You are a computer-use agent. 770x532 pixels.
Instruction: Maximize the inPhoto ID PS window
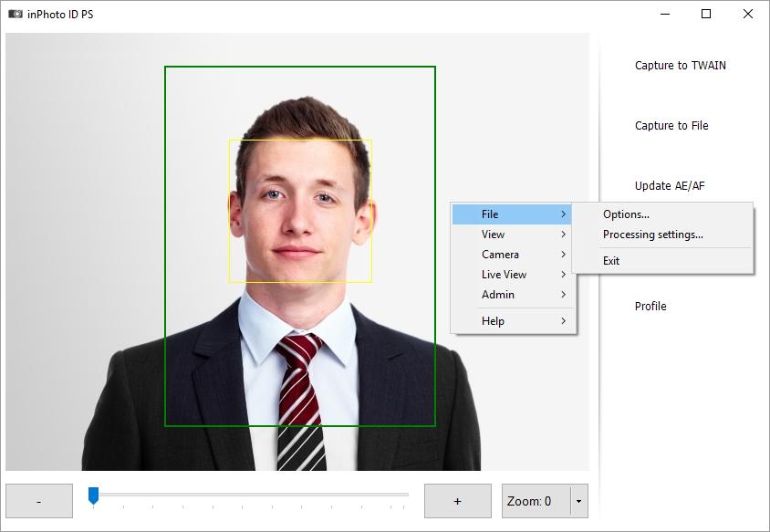pyautogui.click(x=706, y=14)
